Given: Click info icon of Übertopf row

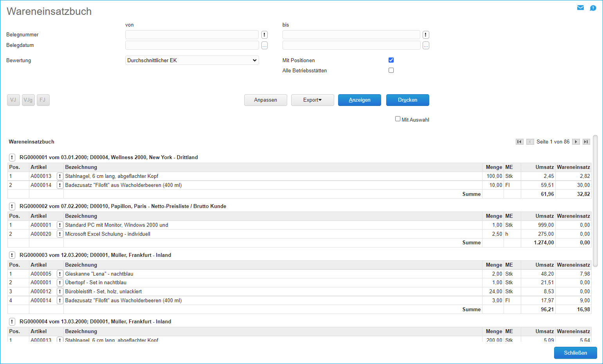Looking at the screenshot, I should point(60,282).
